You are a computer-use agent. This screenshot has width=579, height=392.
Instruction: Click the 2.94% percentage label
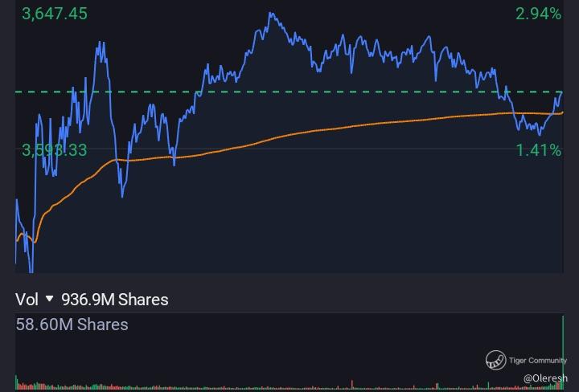click(538, 14)
